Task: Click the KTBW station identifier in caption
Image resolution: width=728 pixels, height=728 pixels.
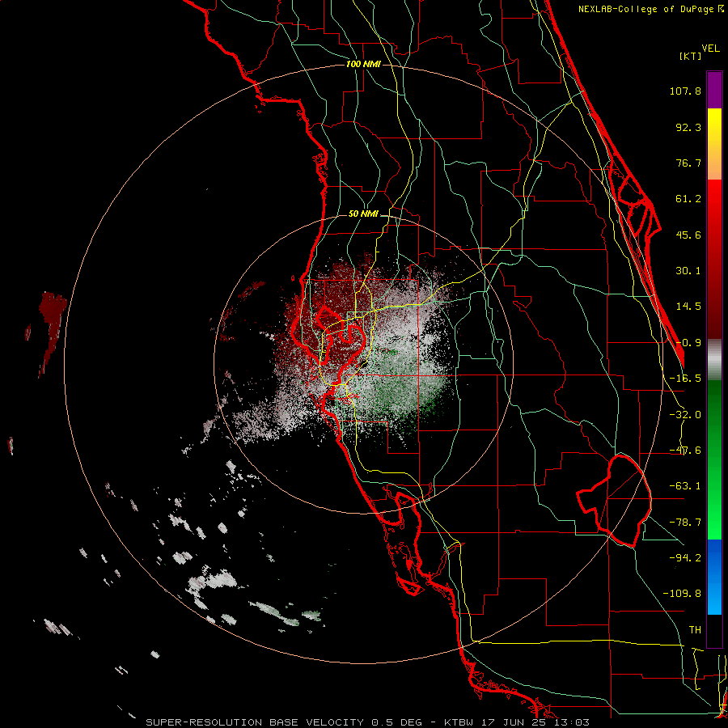Action: coord(459,722)
